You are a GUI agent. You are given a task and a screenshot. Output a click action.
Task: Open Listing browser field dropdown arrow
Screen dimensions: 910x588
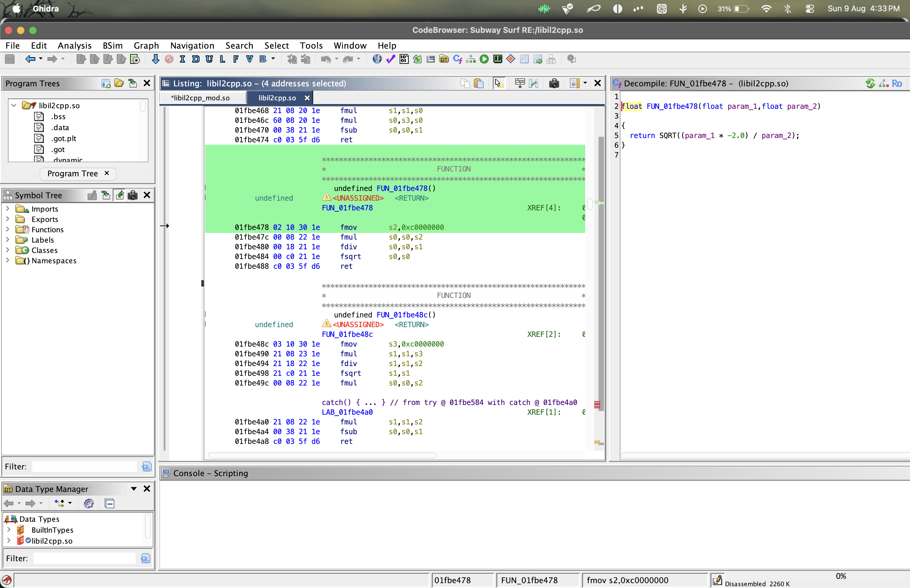585,83
